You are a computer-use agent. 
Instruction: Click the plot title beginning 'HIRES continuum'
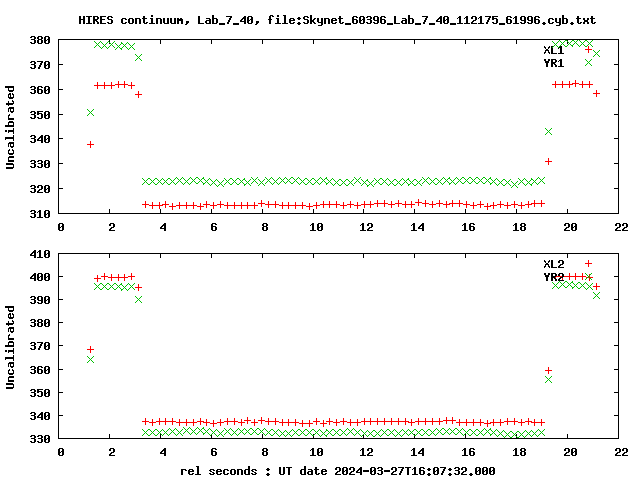[x=337, y=20]
